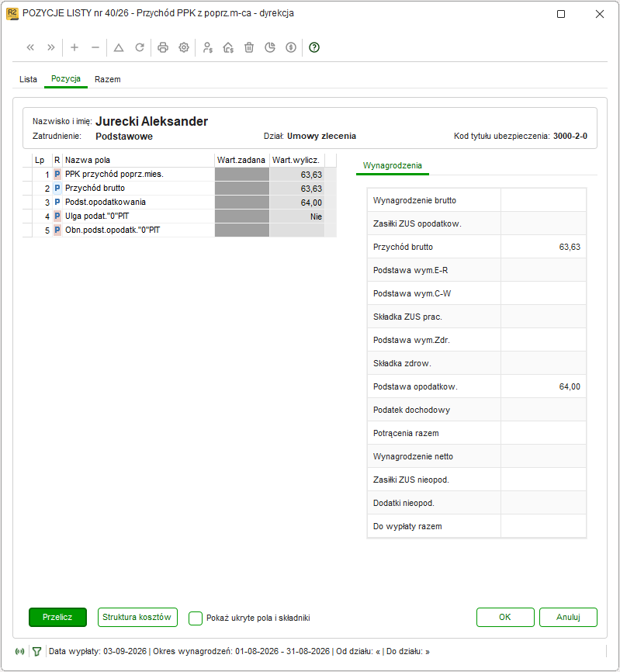This screenshot has width=620, height=672.
Task: Click "Data wypłaty: 03-09-2026" in status bar
Action: coord(98,651)
